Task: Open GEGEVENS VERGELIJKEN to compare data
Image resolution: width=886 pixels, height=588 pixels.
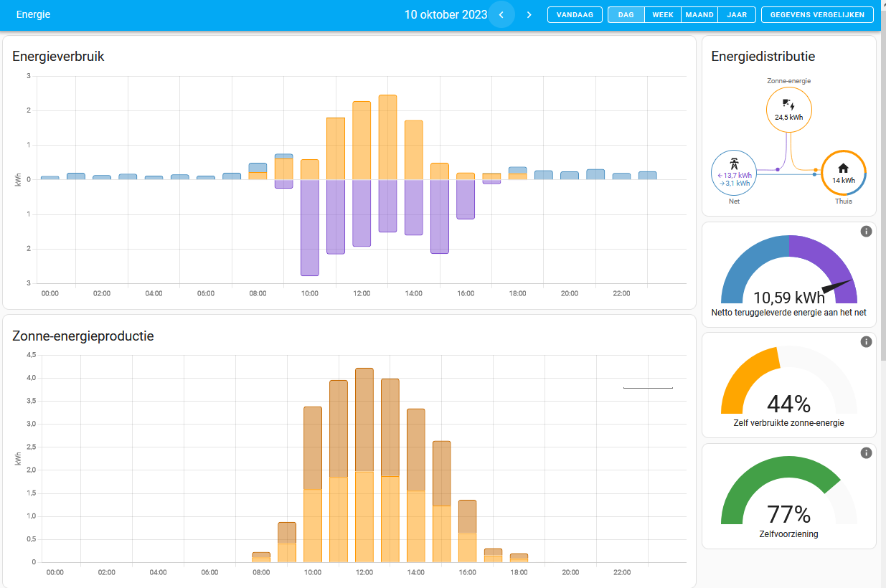Action: coord(817,15)
